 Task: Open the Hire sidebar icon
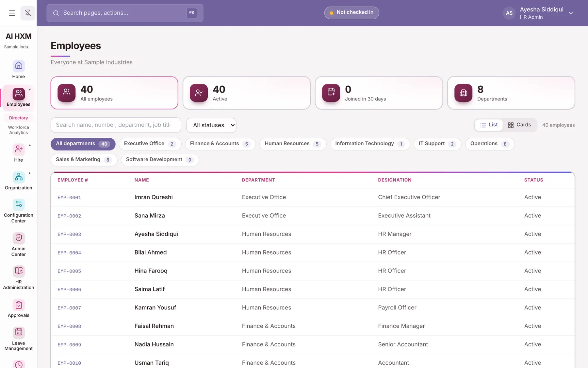tap(19, 149)
